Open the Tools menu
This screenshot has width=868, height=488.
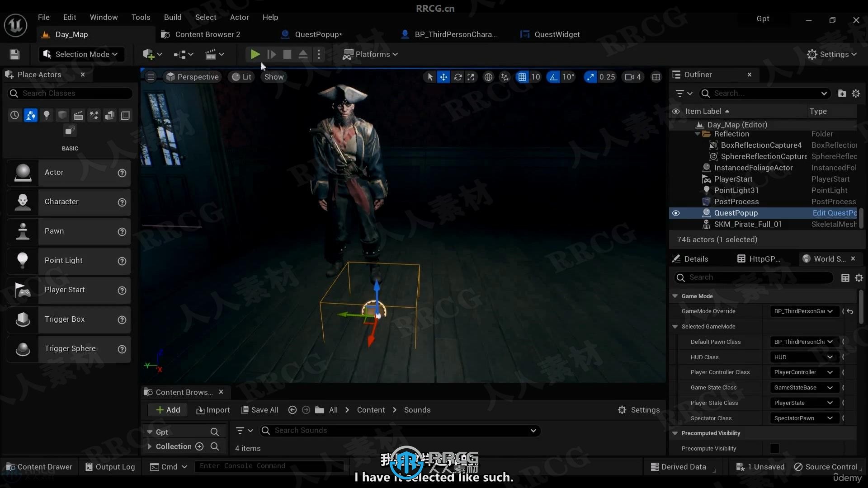[141, 17]
